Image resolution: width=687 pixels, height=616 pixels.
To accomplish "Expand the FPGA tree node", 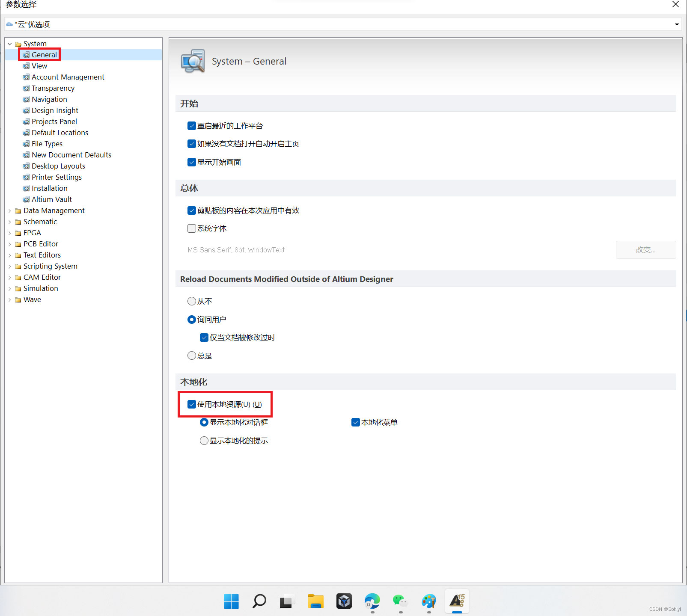I will pyautogui.click(x=10, y=233).
